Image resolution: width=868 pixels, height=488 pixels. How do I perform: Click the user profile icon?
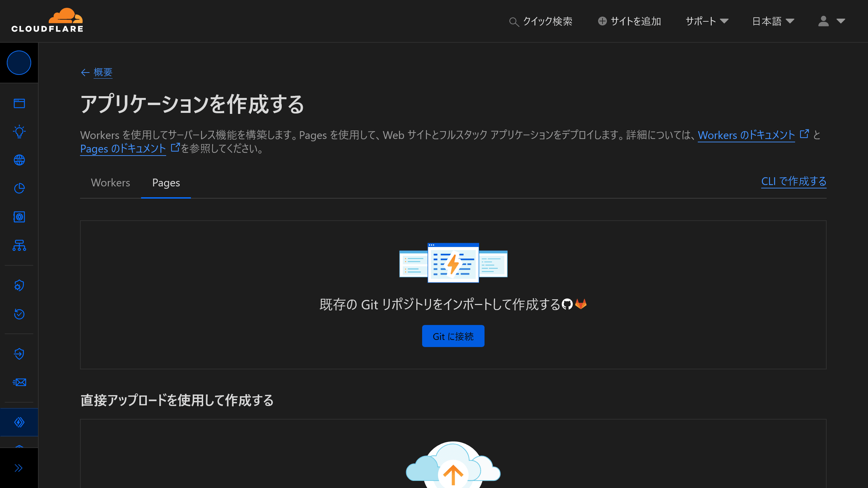pyautogui.click(x=824, y=21)
